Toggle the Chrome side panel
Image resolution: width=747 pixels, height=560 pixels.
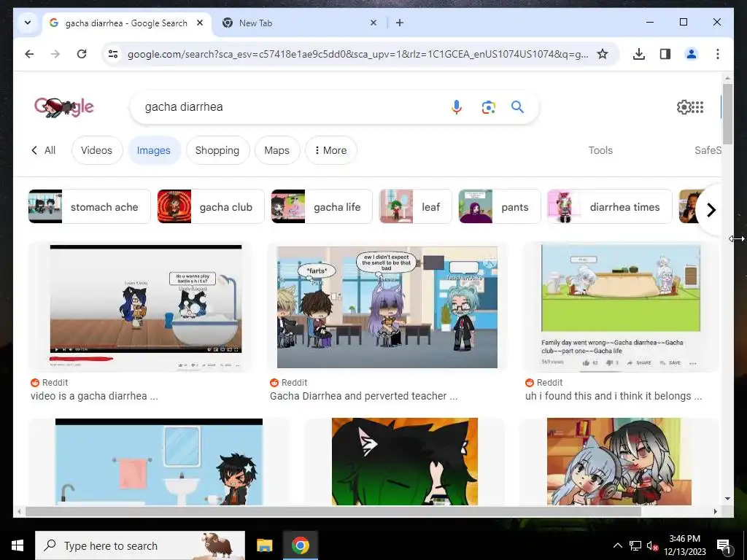coord(665,54)
